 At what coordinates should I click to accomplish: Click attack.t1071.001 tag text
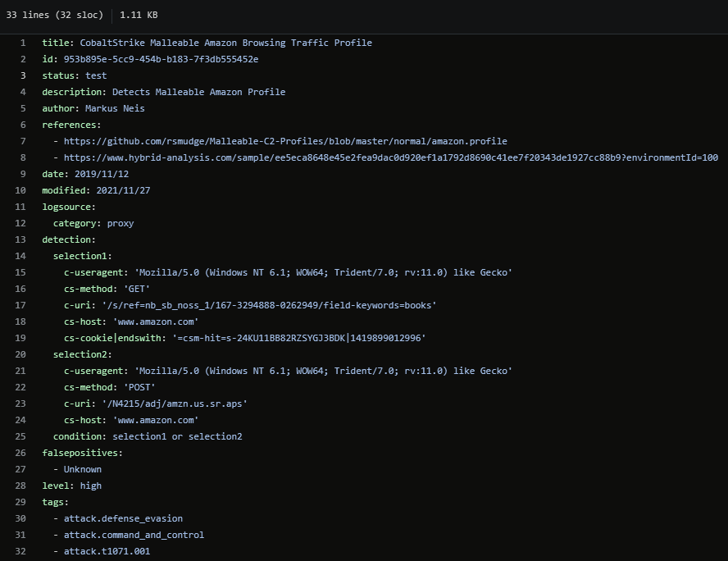(107, 551)
